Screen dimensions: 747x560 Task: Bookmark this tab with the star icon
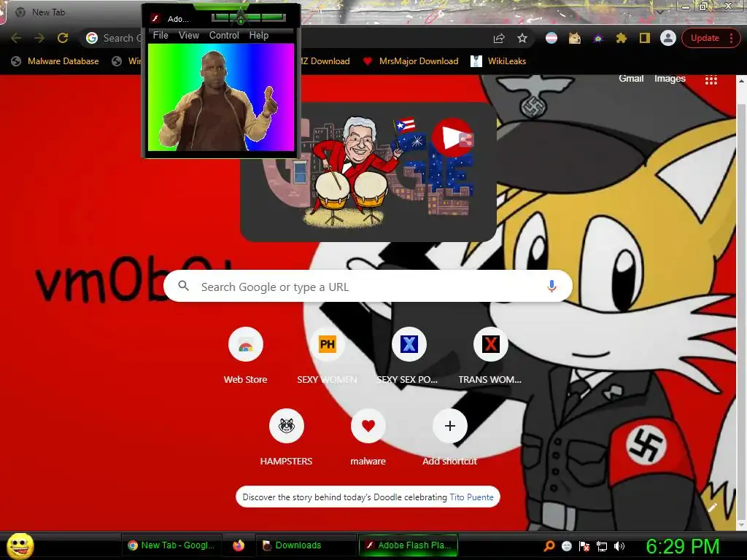[522, 38]
